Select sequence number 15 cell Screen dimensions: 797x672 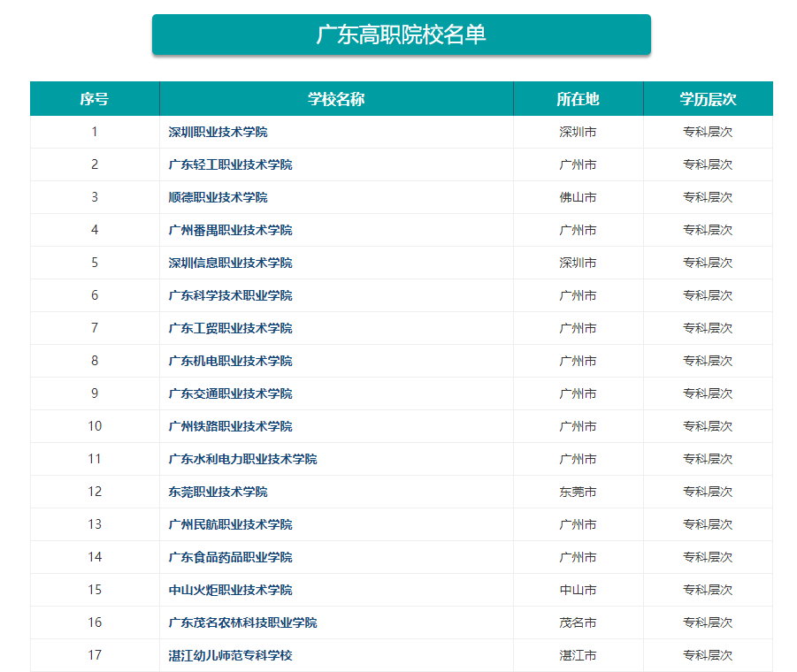pos(95,590)
